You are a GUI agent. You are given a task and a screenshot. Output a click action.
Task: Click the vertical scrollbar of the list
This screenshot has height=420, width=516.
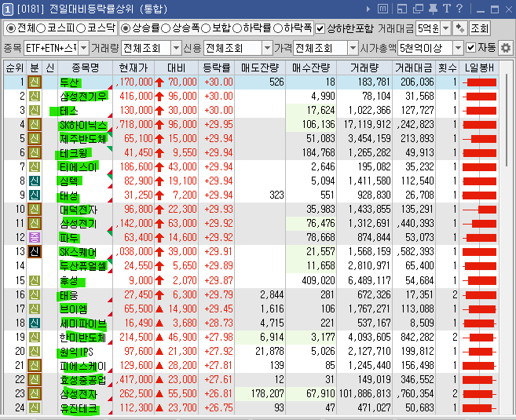507,120
